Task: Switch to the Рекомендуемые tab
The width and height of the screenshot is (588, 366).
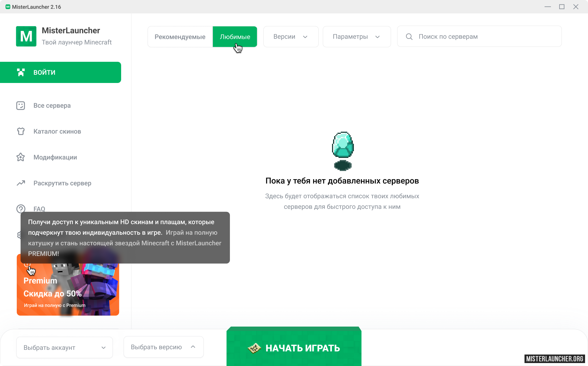Action: (x=180, y=37)
